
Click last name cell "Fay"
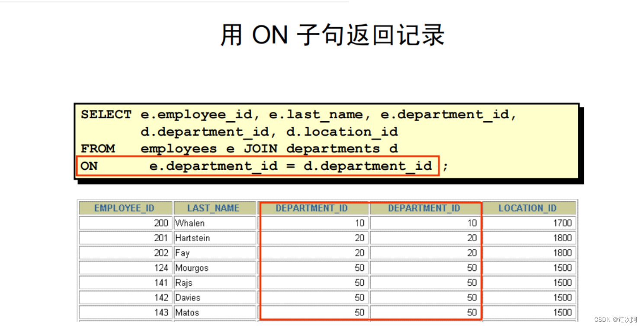[x=215, y=253]
